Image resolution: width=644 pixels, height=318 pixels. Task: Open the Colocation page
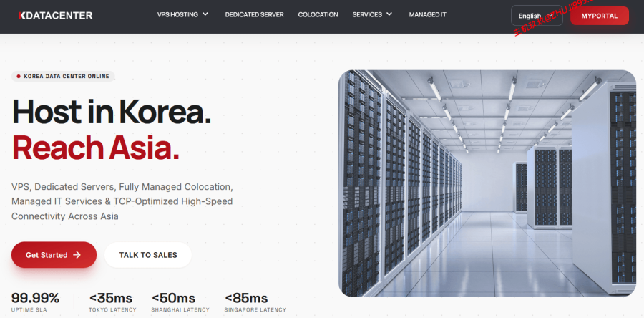pyautogui.click(x=318, y=14)
